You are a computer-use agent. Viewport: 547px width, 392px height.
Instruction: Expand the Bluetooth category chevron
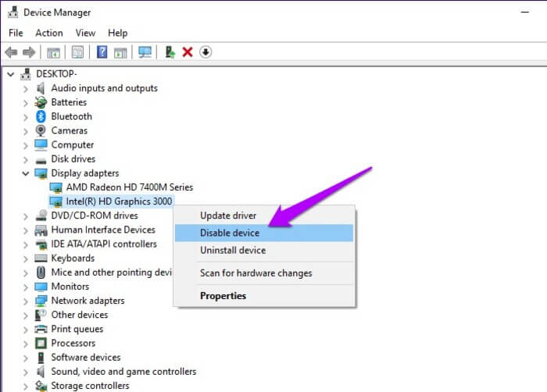point(26,117)
